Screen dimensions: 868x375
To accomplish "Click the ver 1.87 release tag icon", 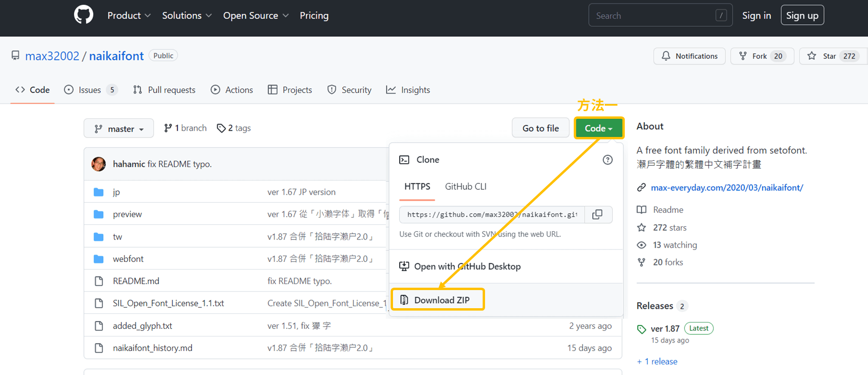I will click(641, 329).
